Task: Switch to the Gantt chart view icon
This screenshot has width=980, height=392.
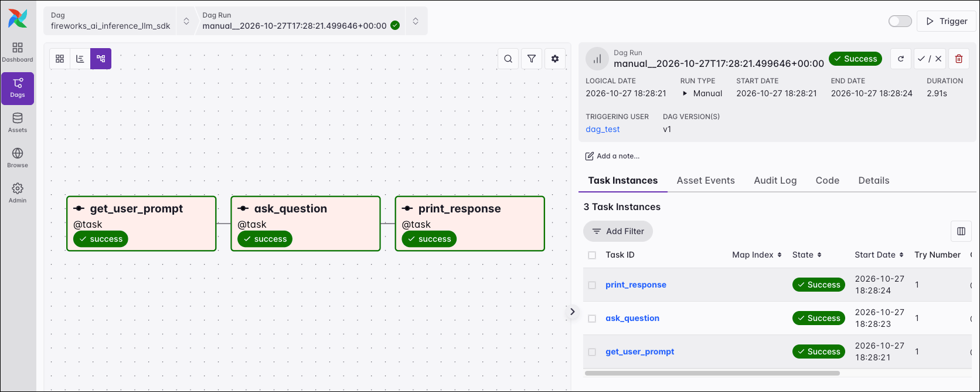Action: (80, 59)
